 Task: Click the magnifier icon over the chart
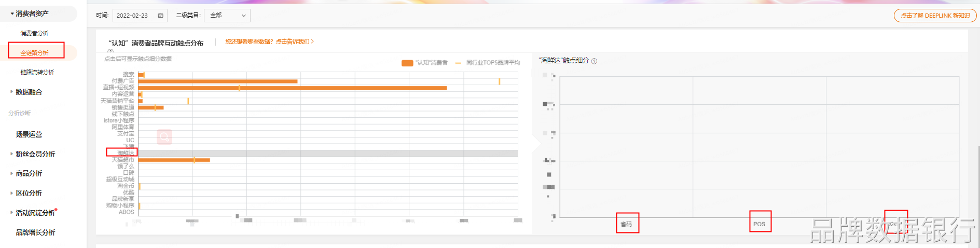(164, 137)
